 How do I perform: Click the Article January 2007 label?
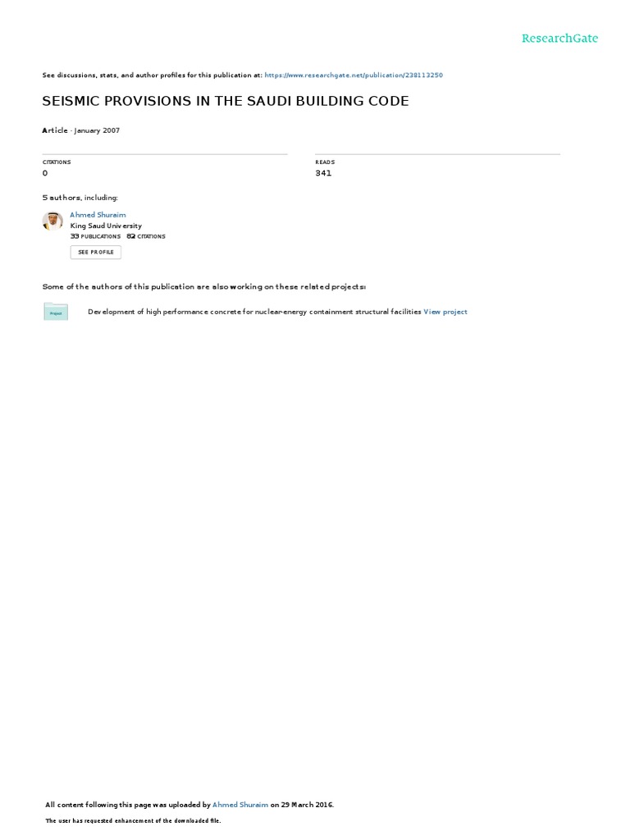[x=81, y=130]
